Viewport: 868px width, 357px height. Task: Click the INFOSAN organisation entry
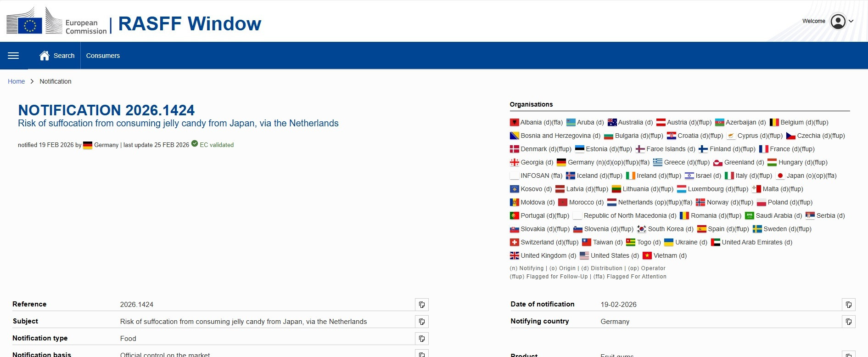pos(534,176)
